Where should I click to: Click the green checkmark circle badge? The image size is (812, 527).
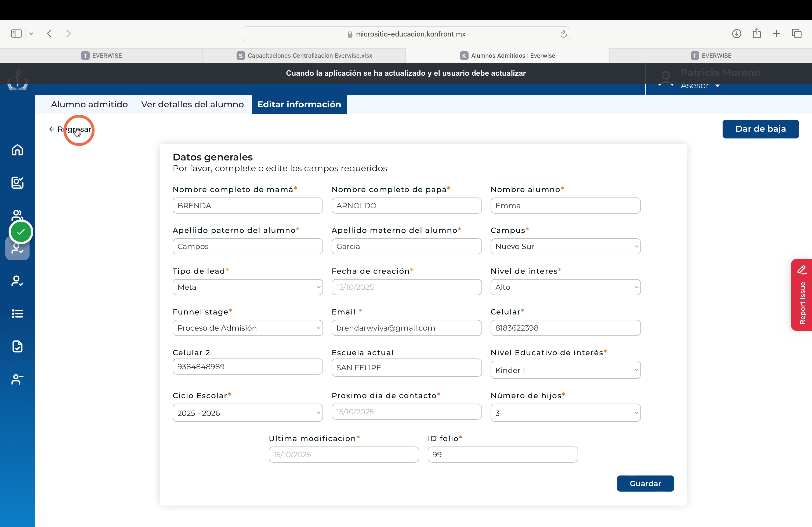pyautogui.click(x=21, y=232)
